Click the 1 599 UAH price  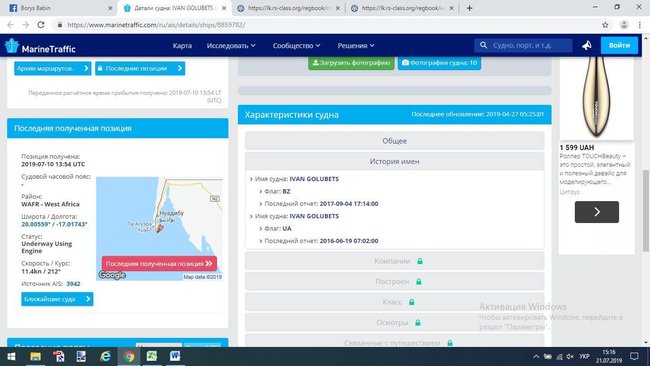tap(577, 148)
